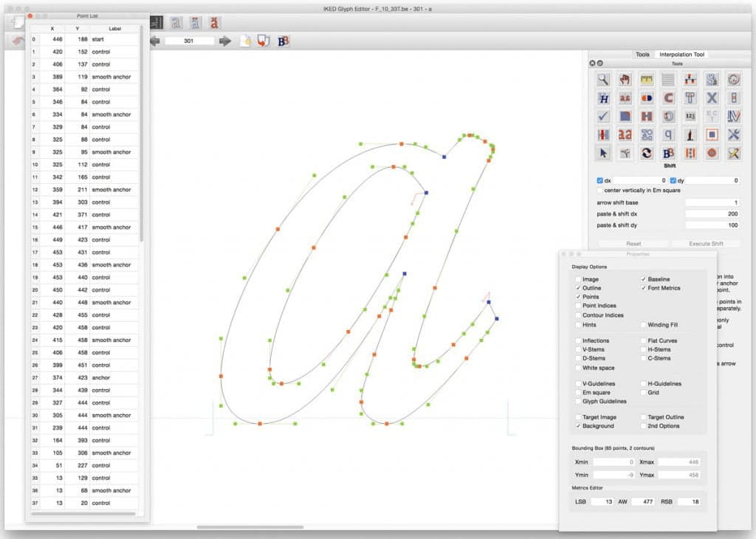Select the magnifying glass zoom tool

coord(603,79)
